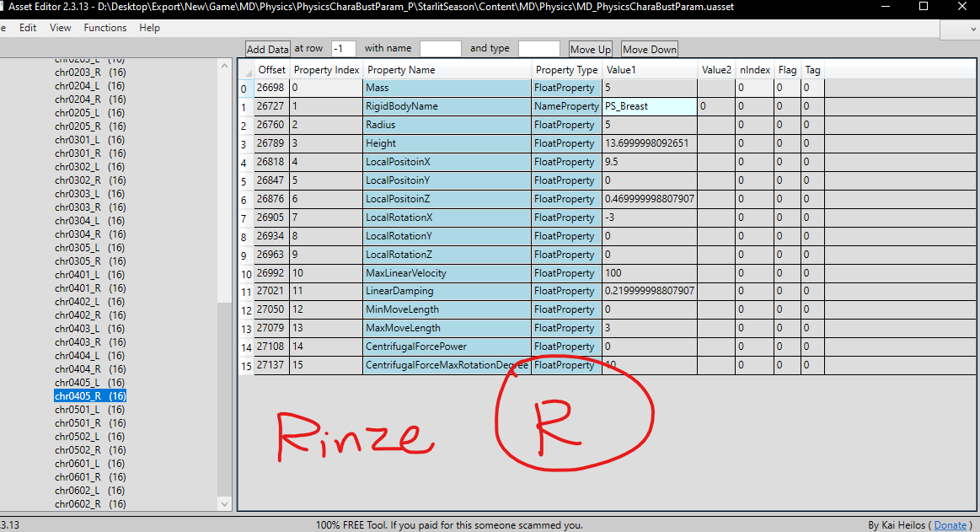Open the Help menu
The image size is (980, 532).
point(149,28)
